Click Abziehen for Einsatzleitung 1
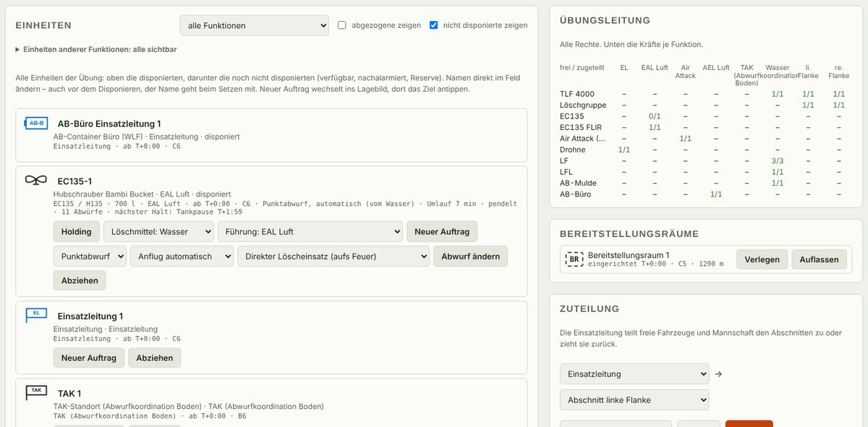 tap(155, 358)
